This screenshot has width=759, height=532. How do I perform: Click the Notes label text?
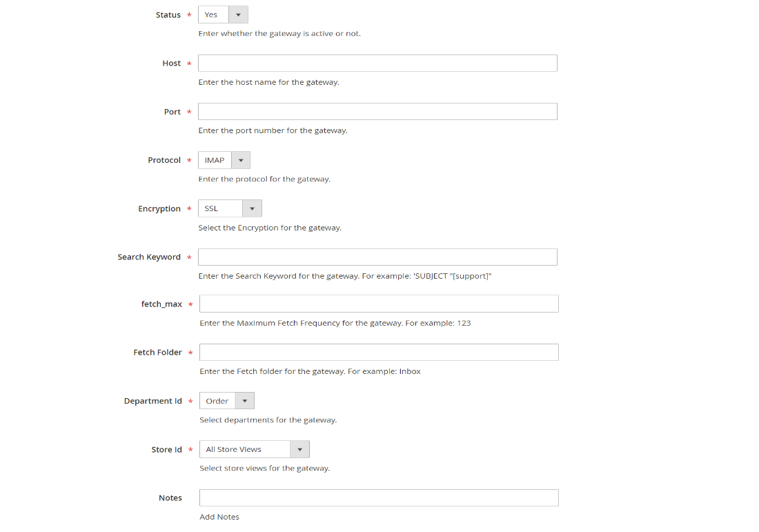tap(170, 498)
